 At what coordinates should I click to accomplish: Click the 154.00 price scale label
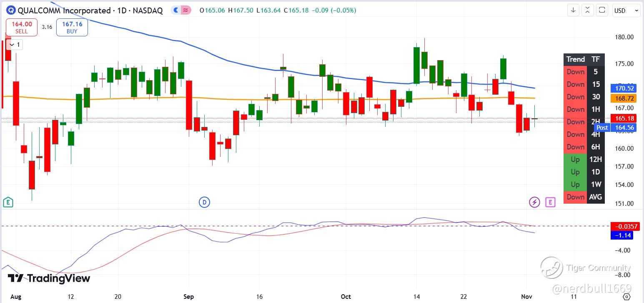(x=625, y=185)
